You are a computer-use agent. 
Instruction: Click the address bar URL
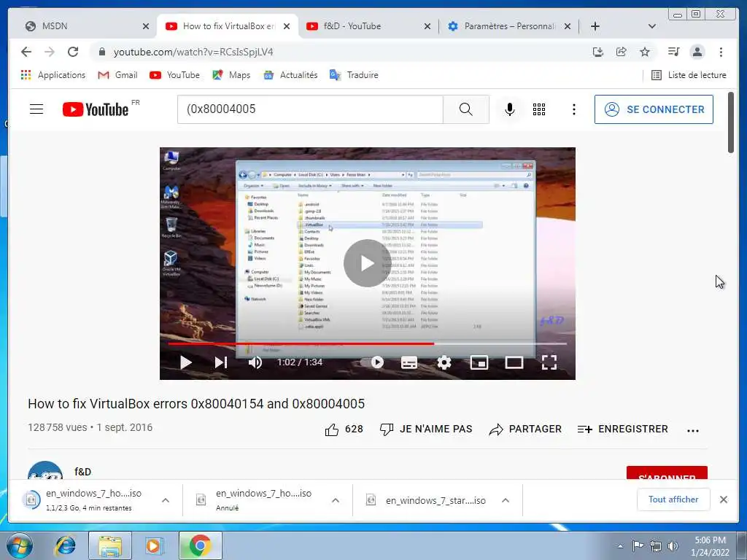pos(193,52)
